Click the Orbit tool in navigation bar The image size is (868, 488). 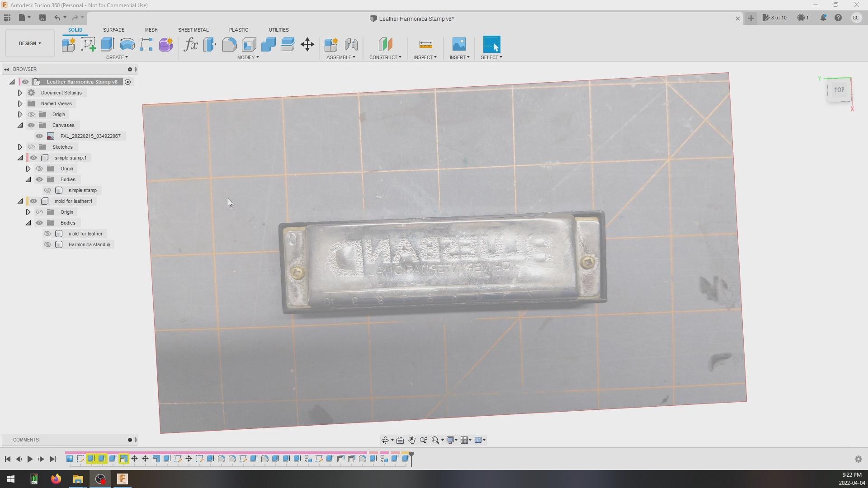pos(385,440)
